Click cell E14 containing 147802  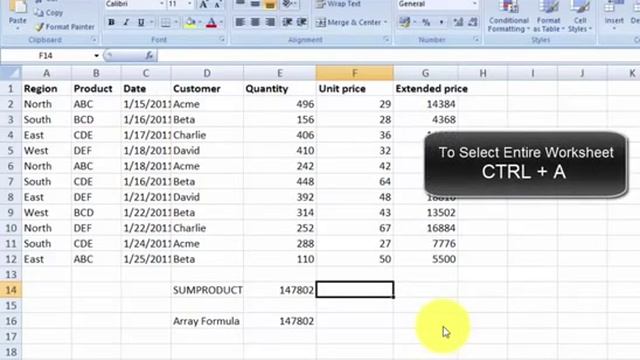(280, 290)
